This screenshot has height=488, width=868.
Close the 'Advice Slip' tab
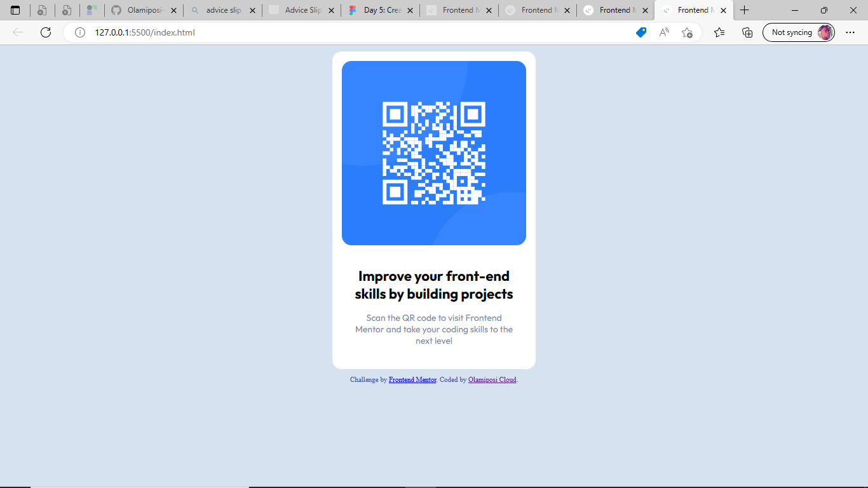pos(331,11)
